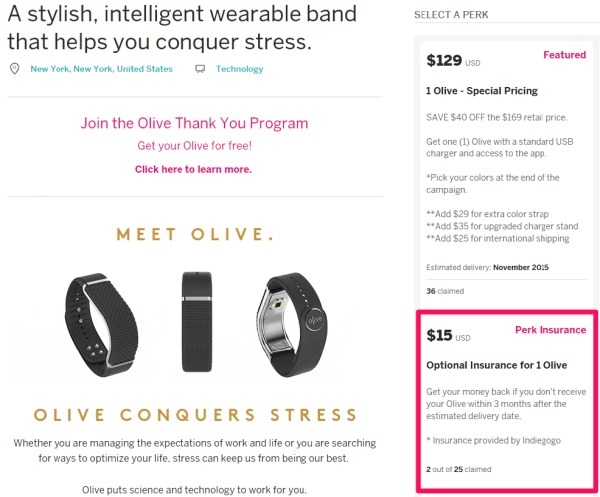Click 'Get your Olive for free!' link
The width and height of the screenshot is (600, 497).
point(194,146)
